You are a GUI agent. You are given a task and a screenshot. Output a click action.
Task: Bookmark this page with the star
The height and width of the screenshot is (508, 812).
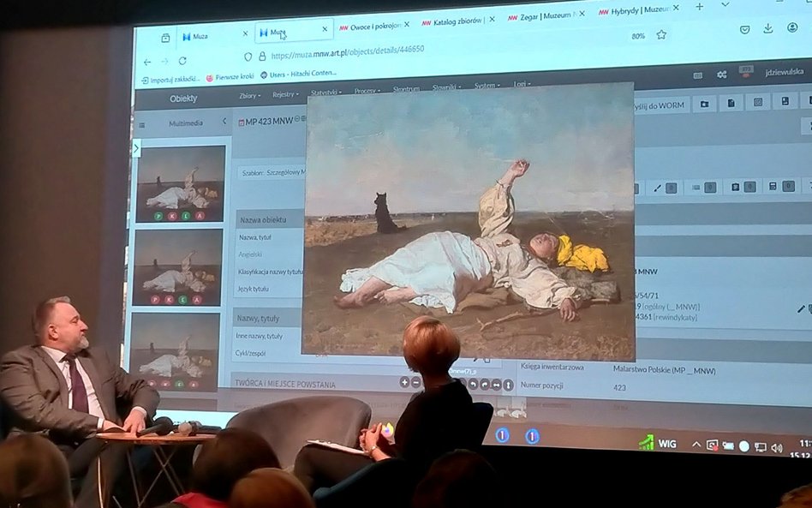661,35
